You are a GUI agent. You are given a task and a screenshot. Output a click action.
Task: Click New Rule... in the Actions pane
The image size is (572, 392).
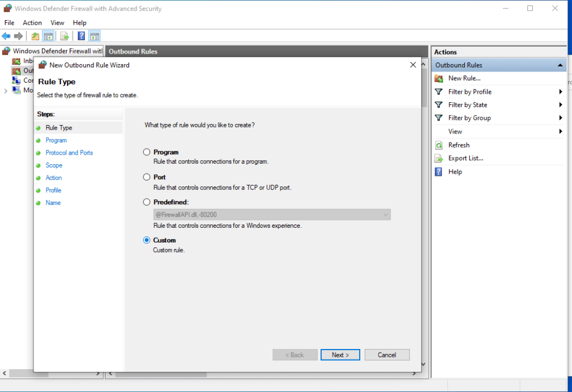coord(464,78)
